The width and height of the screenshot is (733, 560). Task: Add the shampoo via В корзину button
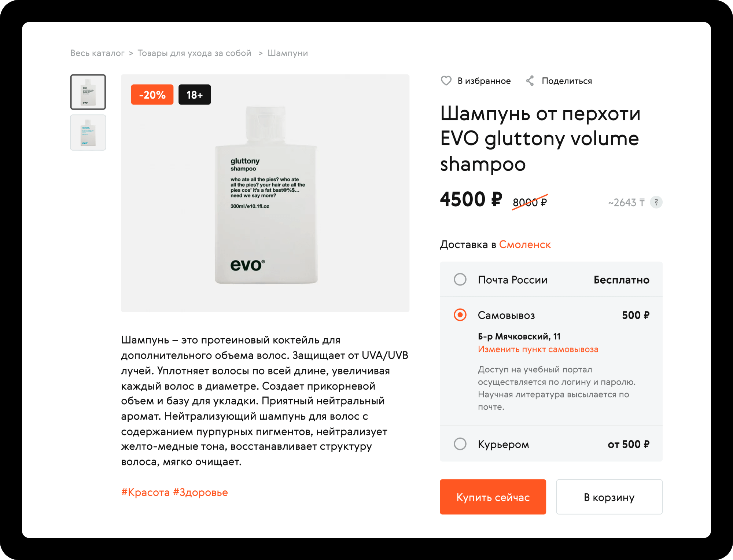tap(609, 497)
